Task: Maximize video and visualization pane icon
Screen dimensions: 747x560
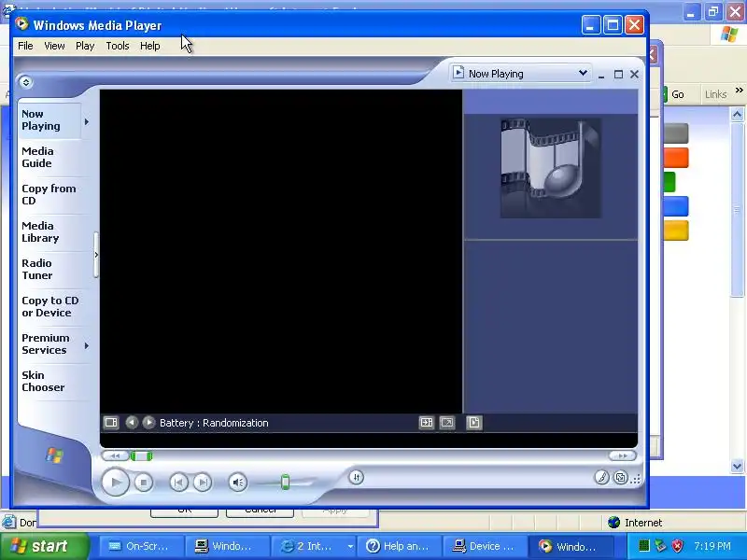Action: pyautogui.click(x=427, y=423)
